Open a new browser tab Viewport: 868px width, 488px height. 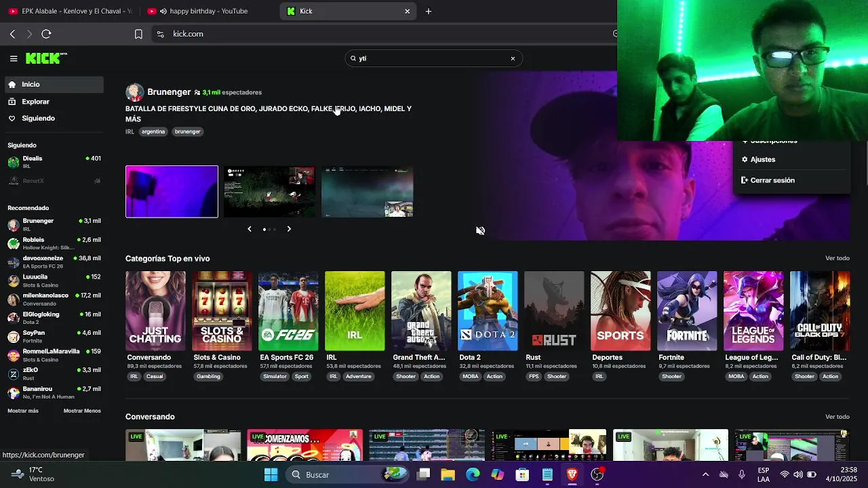pos(429,12)
